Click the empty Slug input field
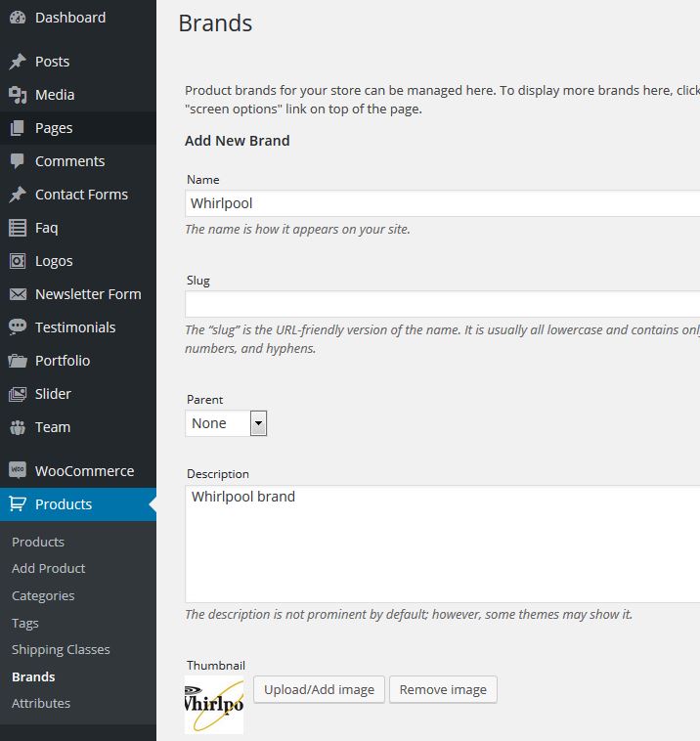 [x=443, y=304]
